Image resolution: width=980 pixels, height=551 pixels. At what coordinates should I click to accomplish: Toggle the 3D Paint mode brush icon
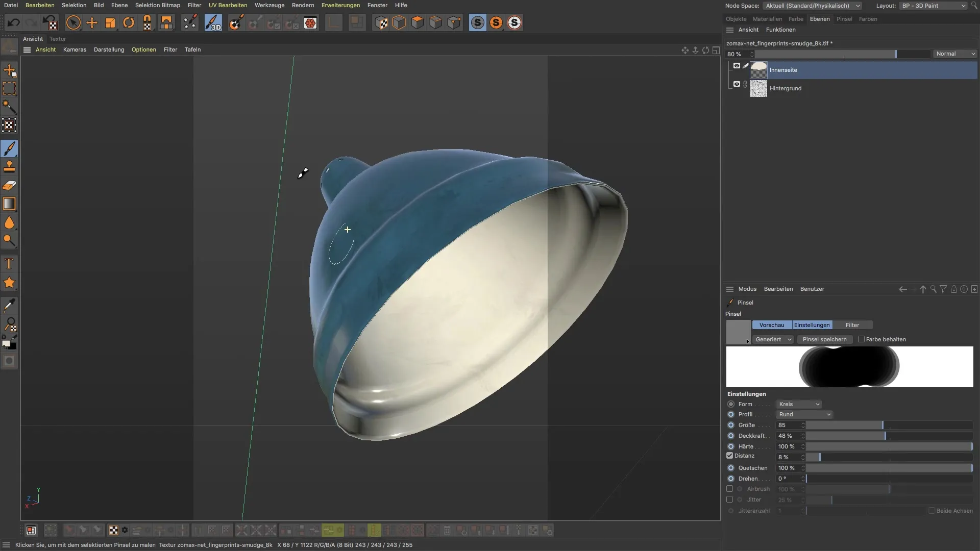pyautogui.click(x=213, y=22)
